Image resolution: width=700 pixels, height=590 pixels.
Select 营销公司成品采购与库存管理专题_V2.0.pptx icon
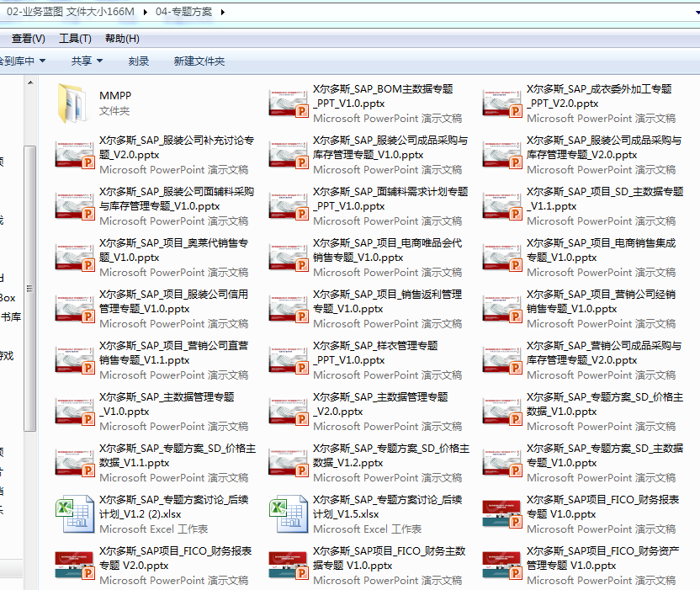(x=502, y=360)
